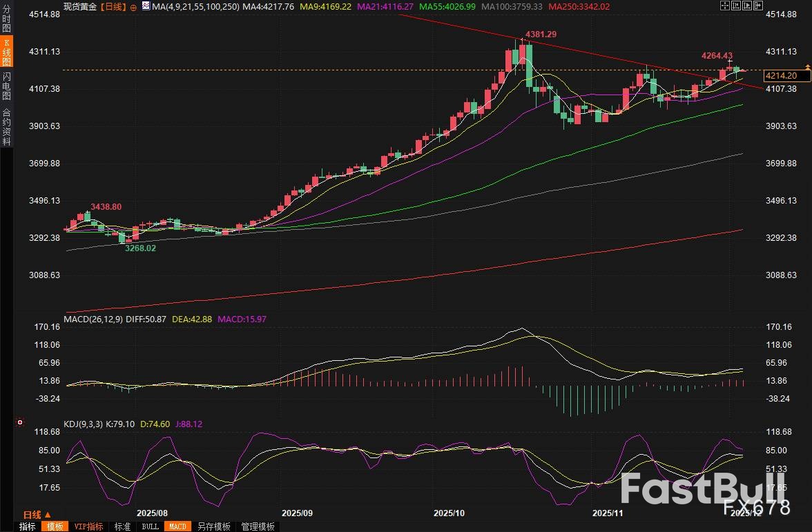Viewport: 812px width, 532px height.
Task: Open the 闪电图 side tab
Action: [6, 86]
